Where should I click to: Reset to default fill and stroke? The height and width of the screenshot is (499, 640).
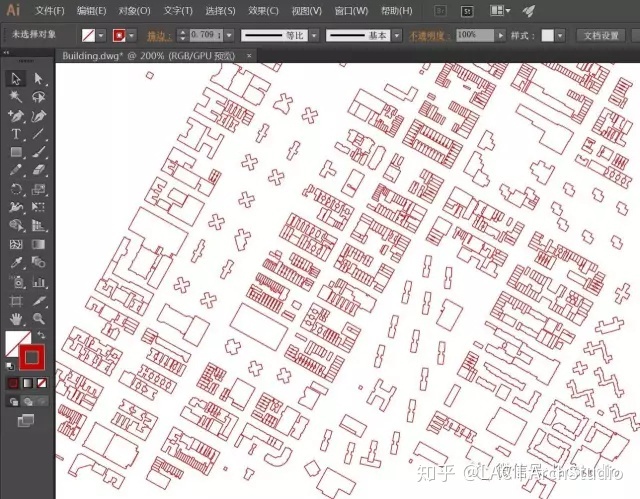click(10, 366)
